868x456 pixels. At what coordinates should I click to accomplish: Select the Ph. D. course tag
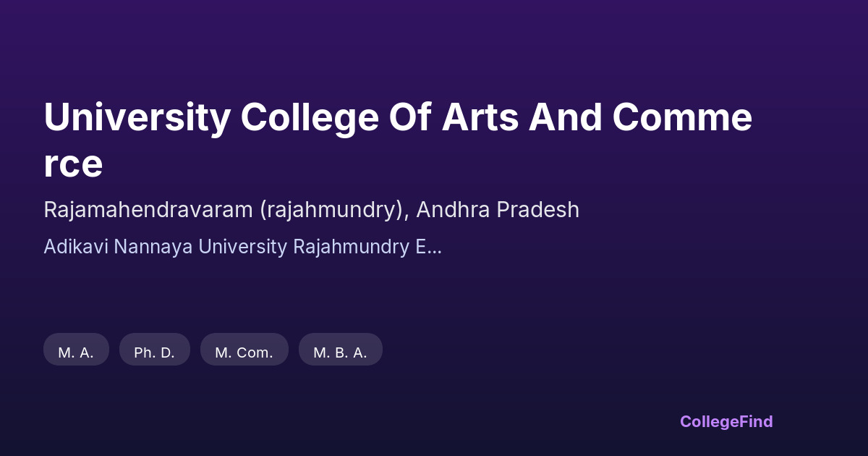154,352
